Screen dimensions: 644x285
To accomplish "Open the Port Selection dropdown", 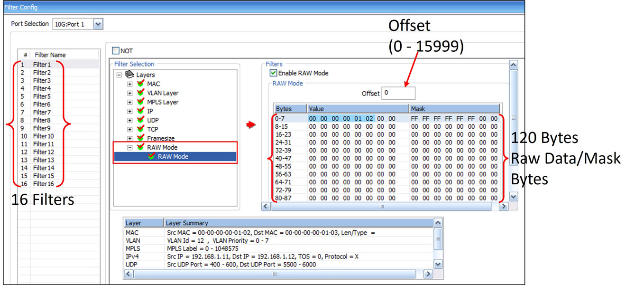I will [98, 24].
